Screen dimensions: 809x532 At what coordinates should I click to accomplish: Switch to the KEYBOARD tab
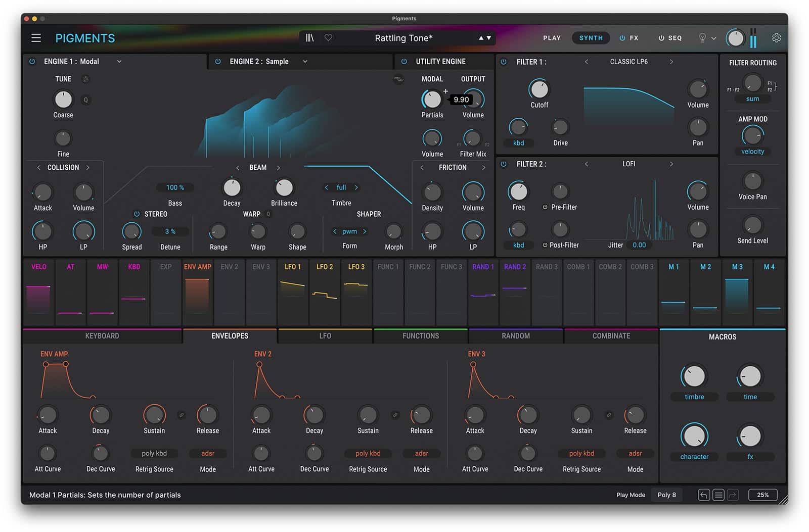(102, 336)
